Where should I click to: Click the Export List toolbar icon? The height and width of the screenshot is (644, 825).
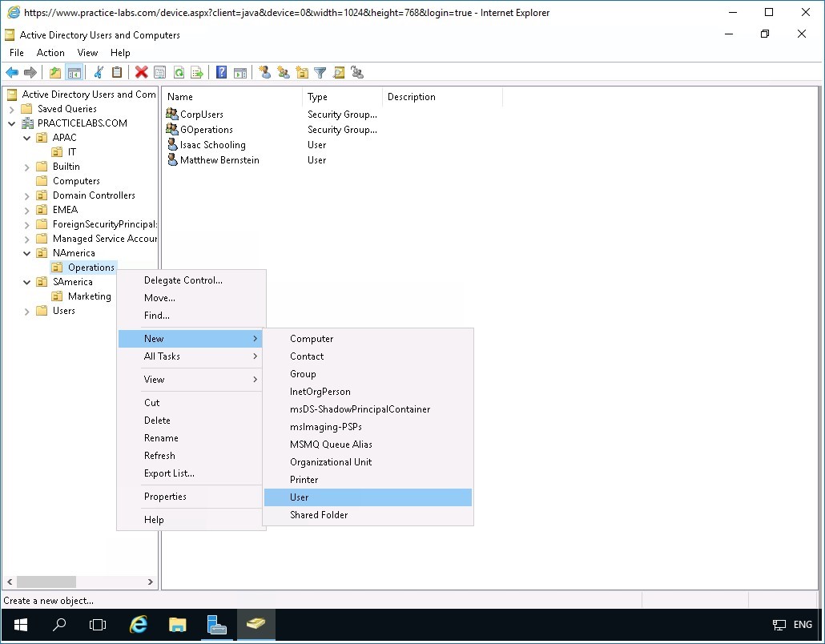(197, 73)
